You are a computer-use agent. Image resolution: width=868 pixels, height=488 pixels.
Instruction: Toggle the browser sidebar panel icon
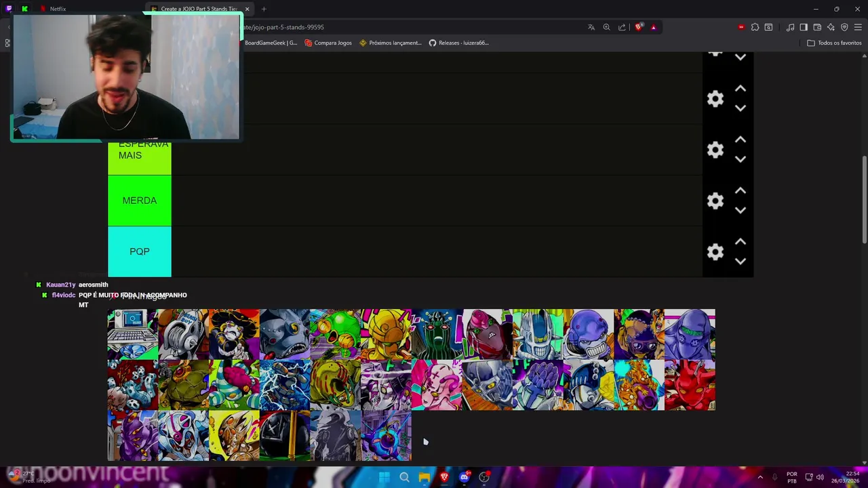[804, 27]
